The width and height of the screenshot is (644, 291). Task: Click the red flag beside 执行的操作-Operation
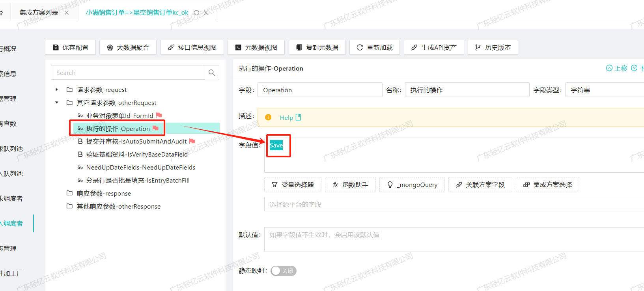coord(155,128)
